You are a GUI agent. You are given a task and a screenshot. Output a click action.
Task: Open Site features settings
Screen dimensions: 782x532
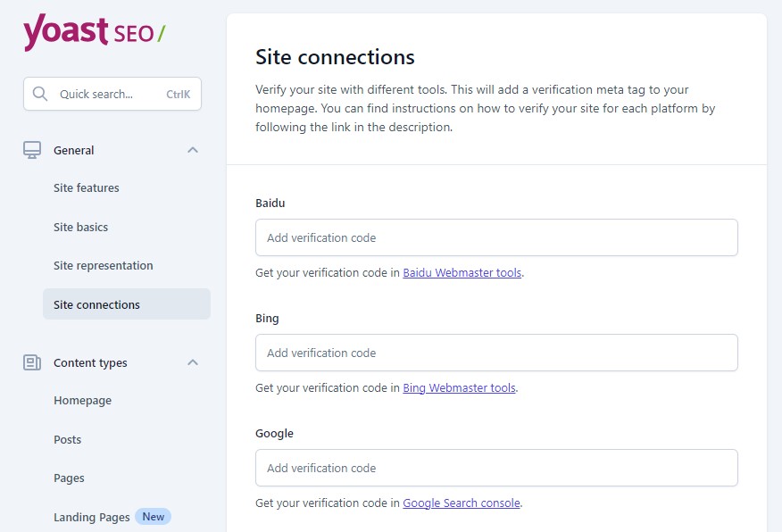point(87,188)
